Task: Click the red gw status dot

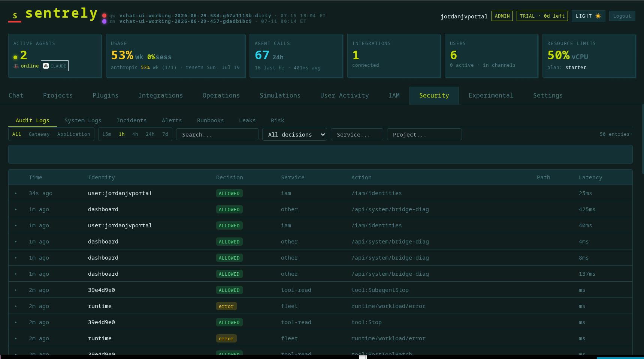Action: tap(104, 16)
